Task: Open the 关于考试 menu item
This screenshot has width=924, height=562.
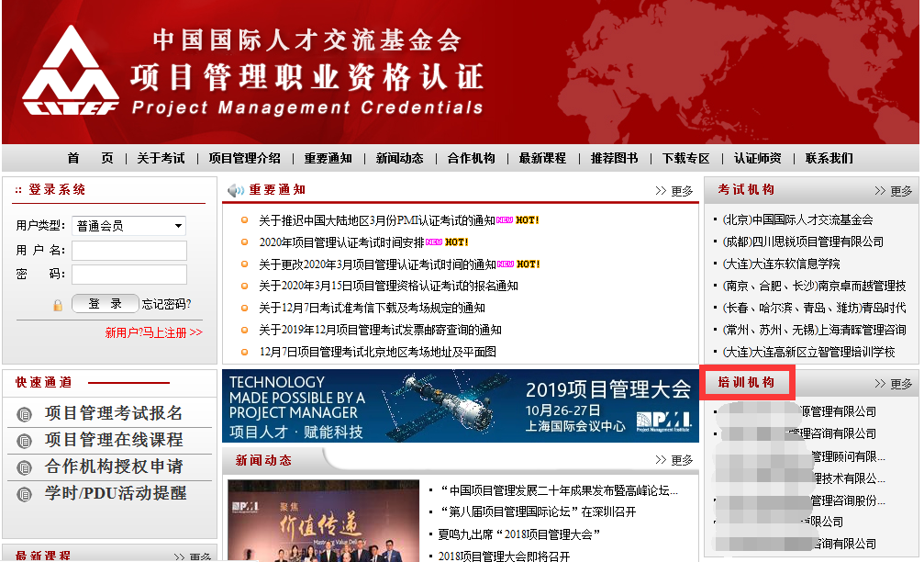Action: (x=161, y=158)
